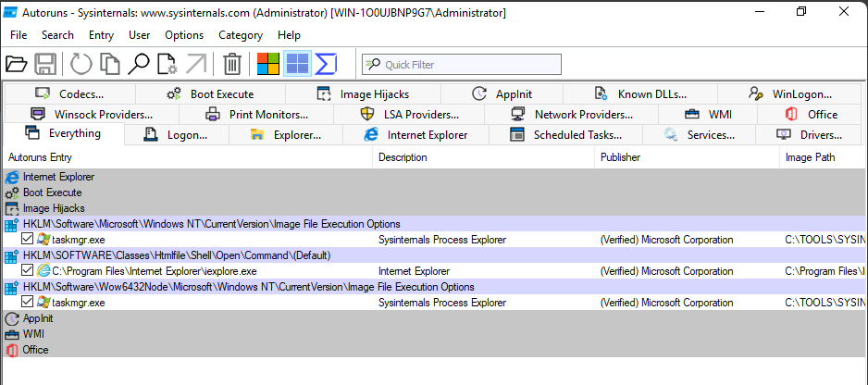Click the Autoruns title bar app icon

pos(10,12)
